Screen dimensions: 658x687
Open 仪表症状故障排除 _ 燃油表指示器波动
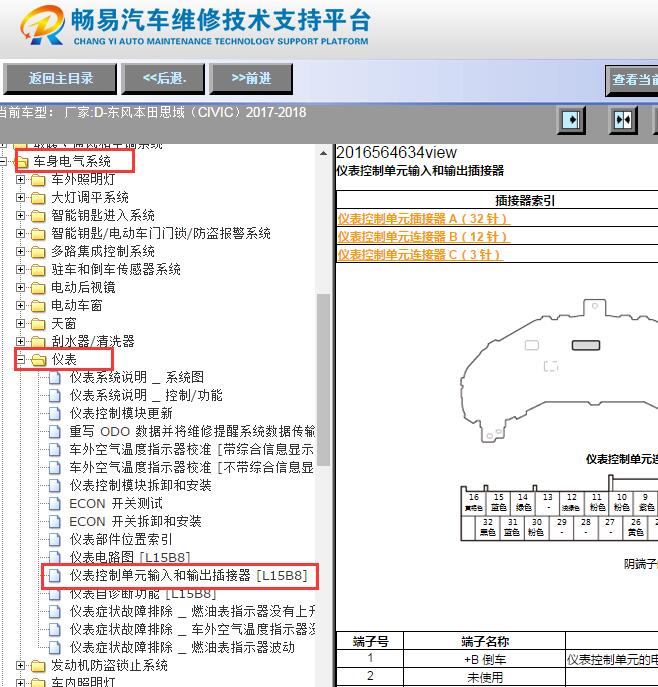tap(182, 647)
